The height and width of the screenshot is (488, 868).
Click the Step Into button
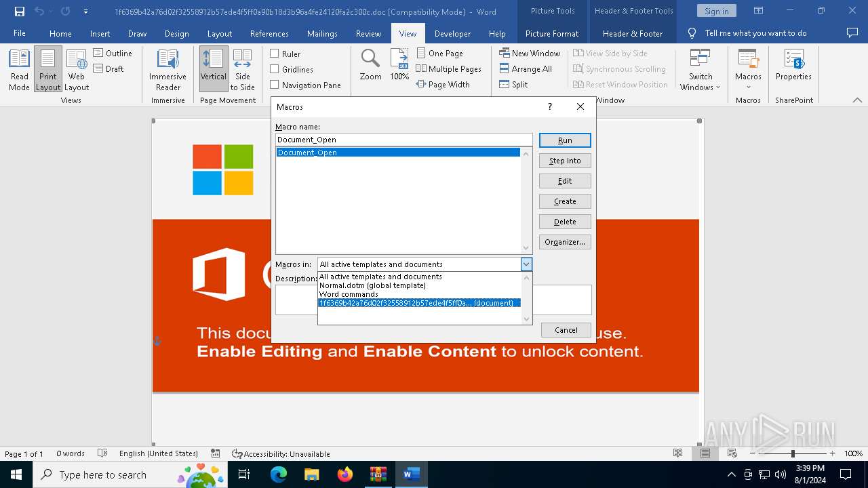(565, 161)
